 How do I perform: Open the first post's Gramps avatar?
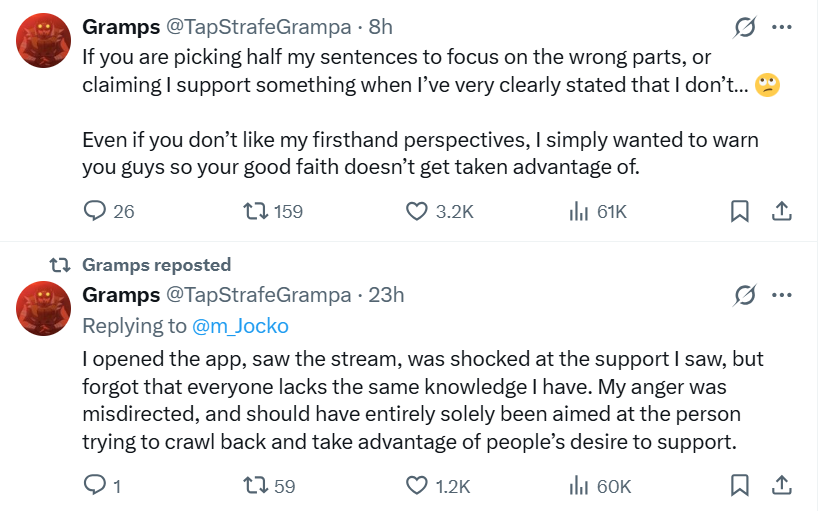[42, 40]
